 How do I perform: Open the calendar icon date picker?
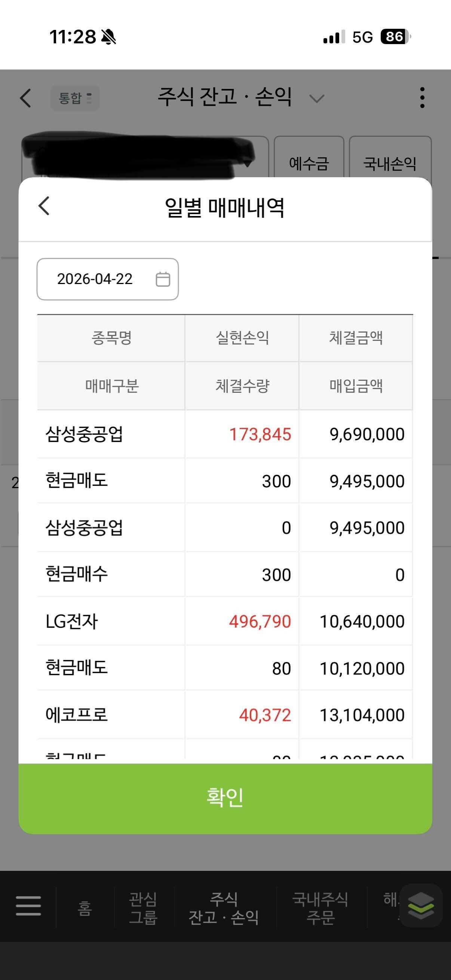(163, 279)
